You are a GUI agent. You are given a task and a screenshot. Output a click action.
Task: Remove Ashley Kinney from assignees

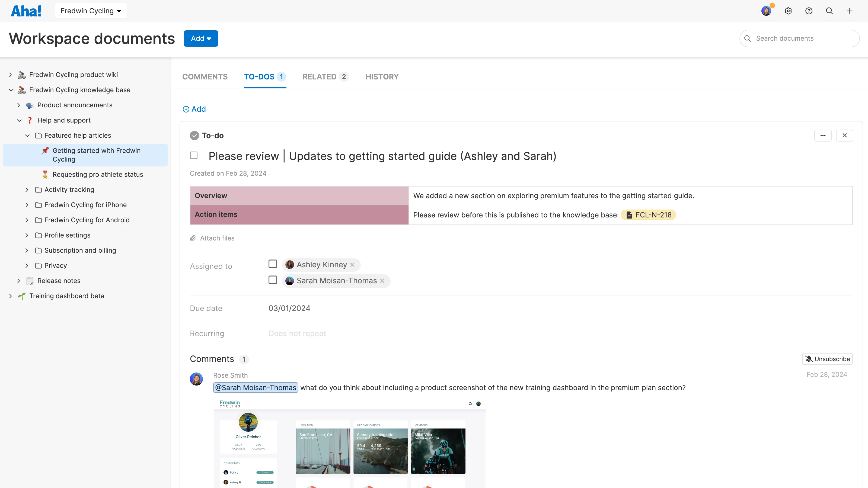(352, 265)
